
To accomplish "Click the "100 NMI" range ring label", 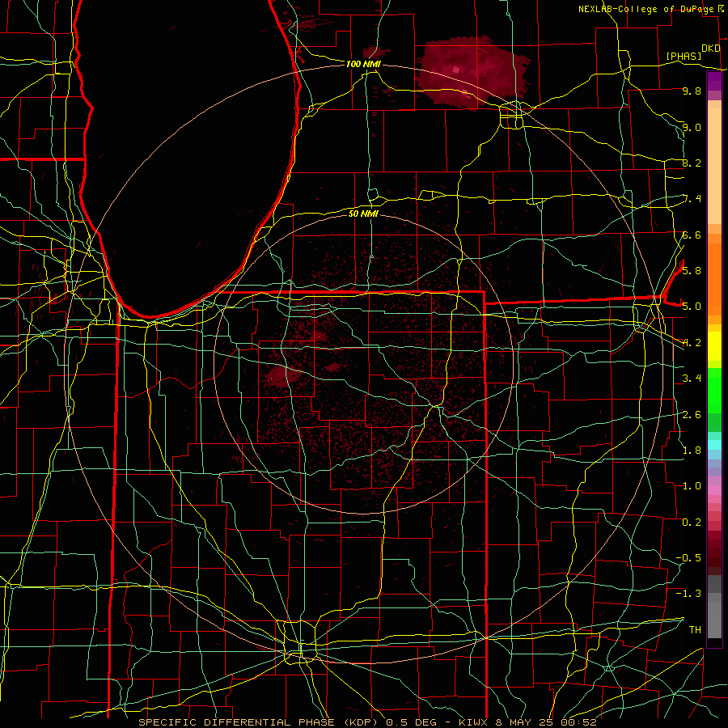I will [363, 64].
